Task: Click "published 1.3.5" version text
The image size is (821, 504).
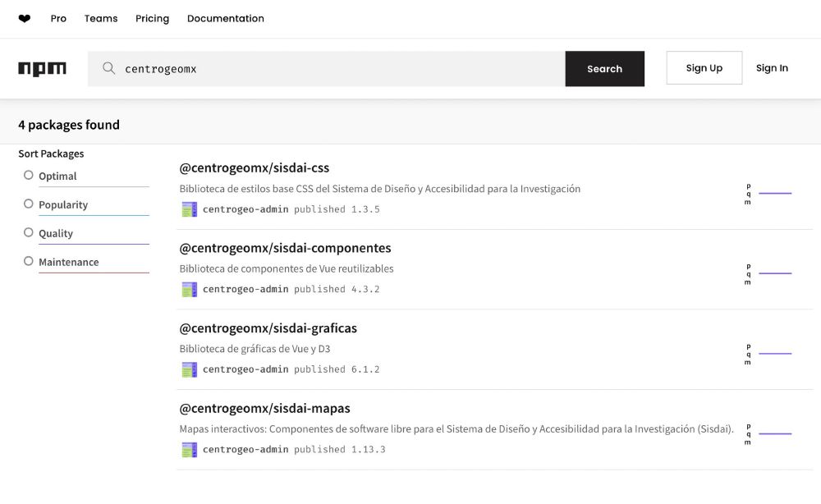Action: pos(337,209)
